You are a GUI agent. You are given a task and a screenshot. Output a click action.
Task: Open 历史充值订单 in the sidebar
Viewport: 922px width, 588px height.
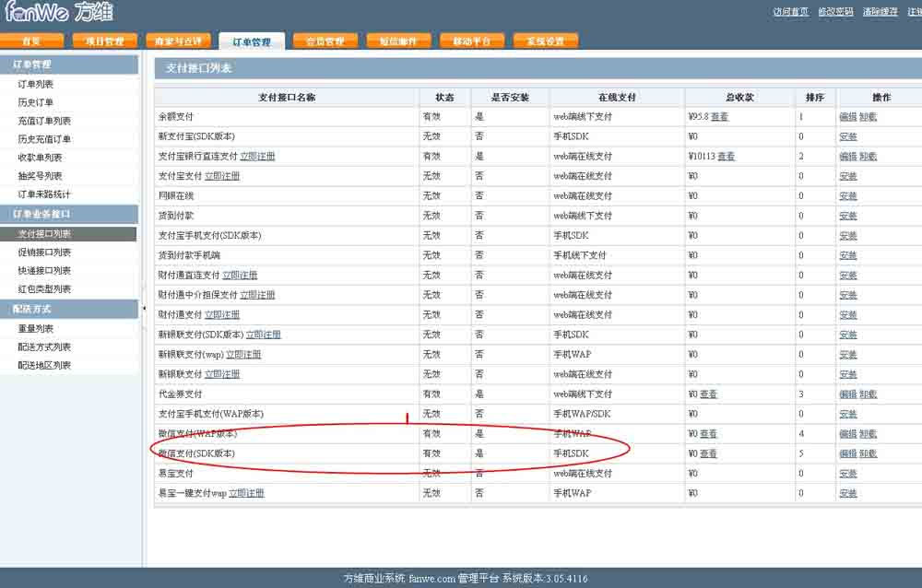(x=44, y=139)
